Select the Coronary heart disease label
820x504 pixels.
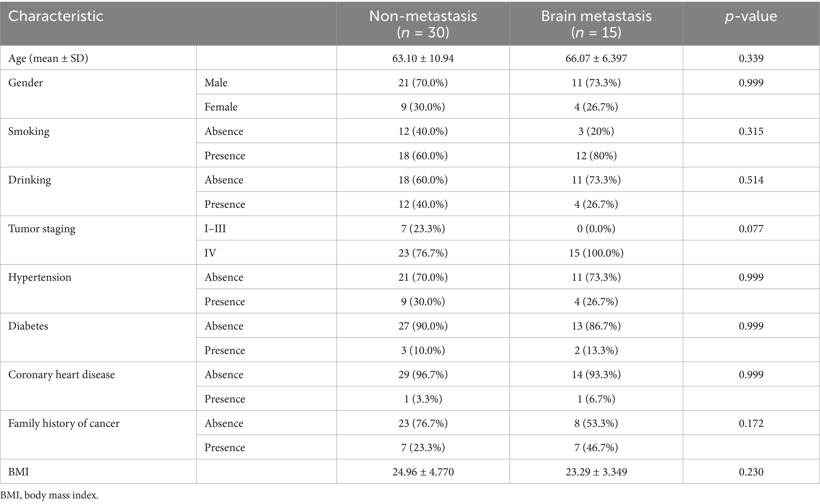click(61, 374)
